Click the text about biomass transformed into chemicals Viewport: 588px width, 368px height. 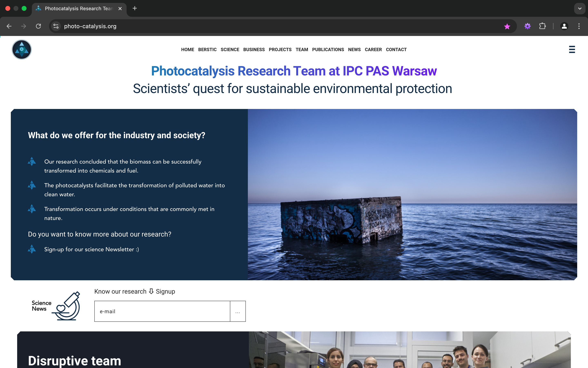(x=123, y=166)
